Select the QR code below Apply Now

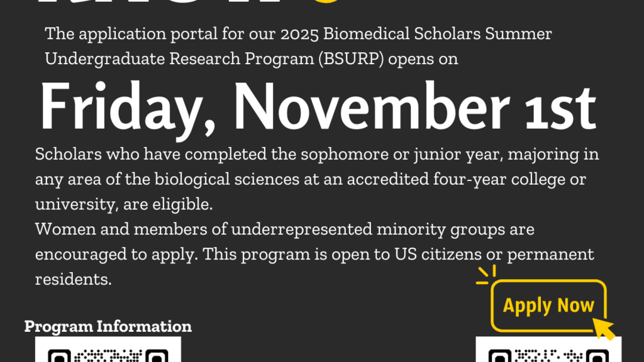pos(548,351)
